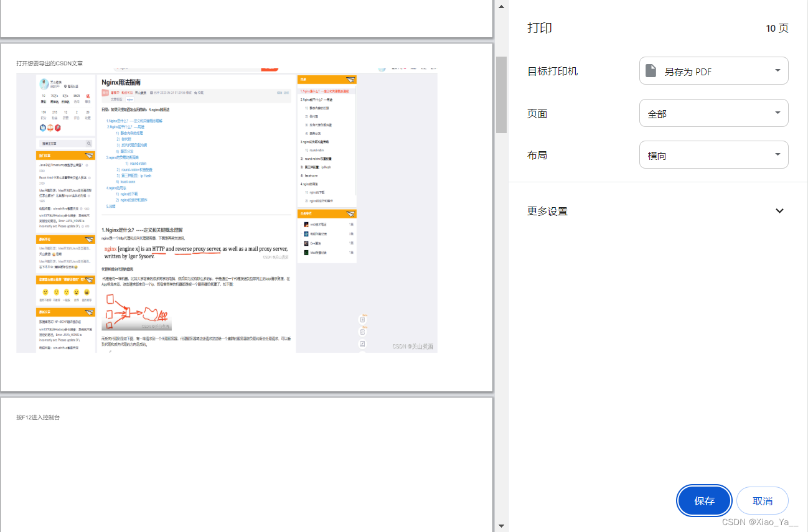Click the 取消 button
This screenshot has height=532, width=808.
click(762, 500)
